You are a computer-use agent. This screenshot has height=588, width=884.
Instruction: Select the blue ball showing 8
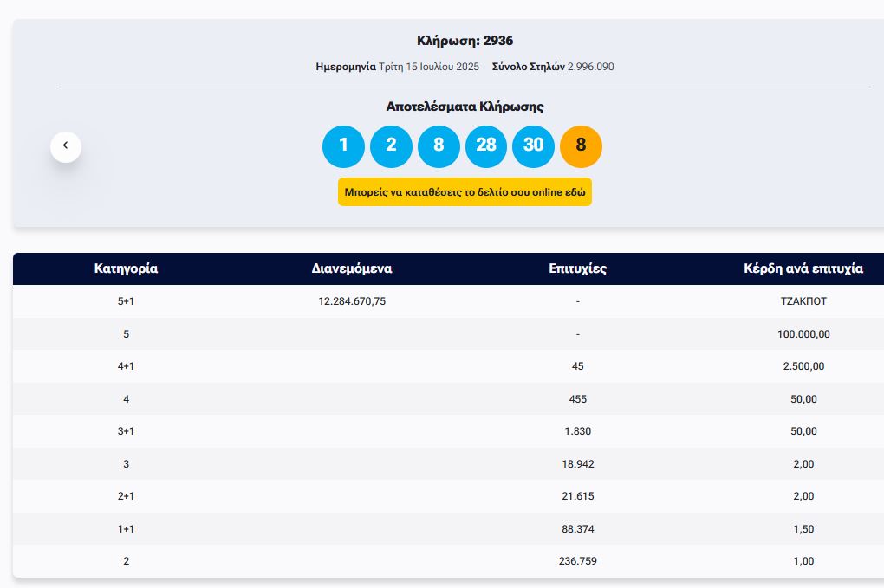point(439,145)
